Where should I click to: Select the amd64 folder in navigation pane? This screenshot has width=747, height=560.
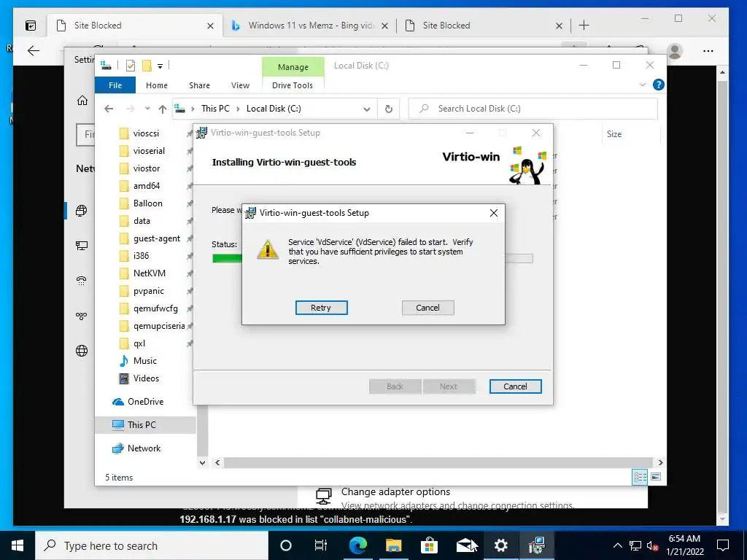pos(146,186)
